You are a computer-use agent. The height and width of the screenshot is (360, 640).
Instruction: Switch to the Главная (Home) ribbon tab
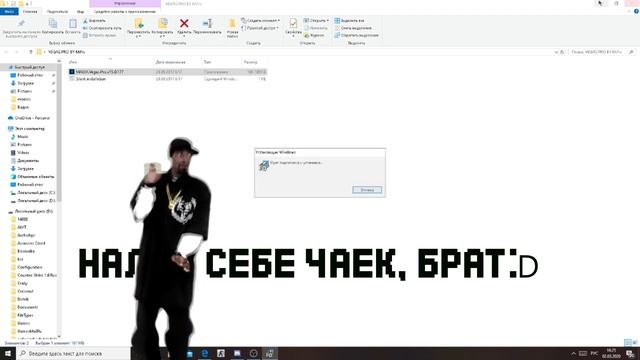click(x=30, y=11)
